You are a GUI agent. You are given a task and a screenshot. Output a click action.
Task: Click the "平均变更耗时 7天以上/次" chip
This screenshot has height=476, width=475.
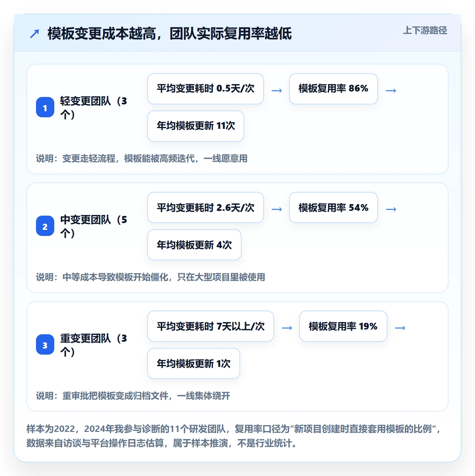tap(211, 326)
